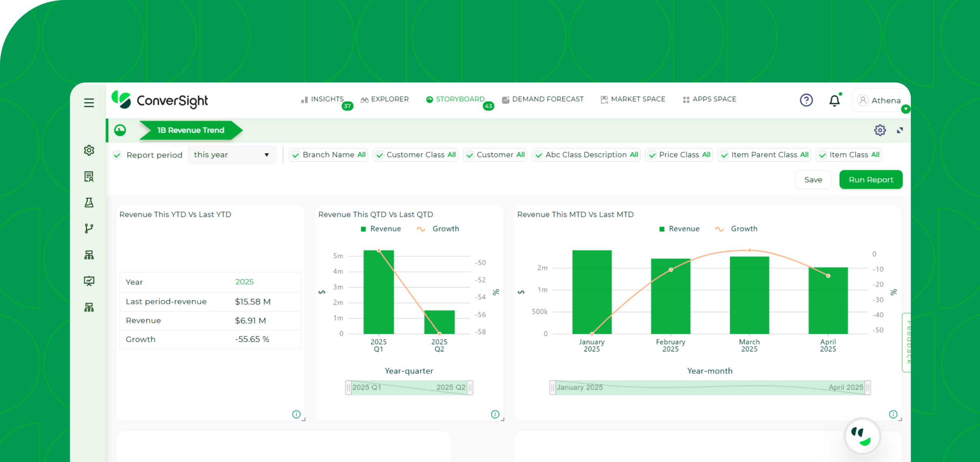Screen dimensions: 980x462
Task: Open the 'this year' report period dropdown
Action: 232,155
